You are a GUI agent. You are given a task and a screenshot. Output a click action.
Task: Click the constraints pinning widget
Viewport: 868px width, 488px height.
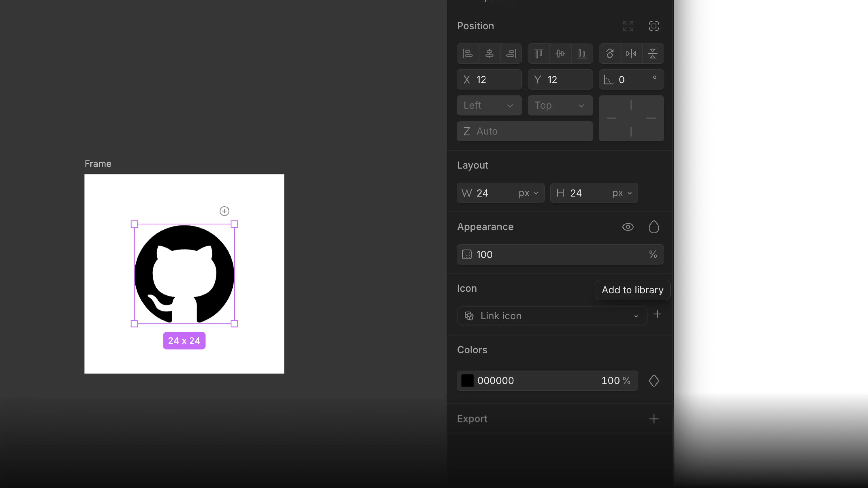click(632, 118)
